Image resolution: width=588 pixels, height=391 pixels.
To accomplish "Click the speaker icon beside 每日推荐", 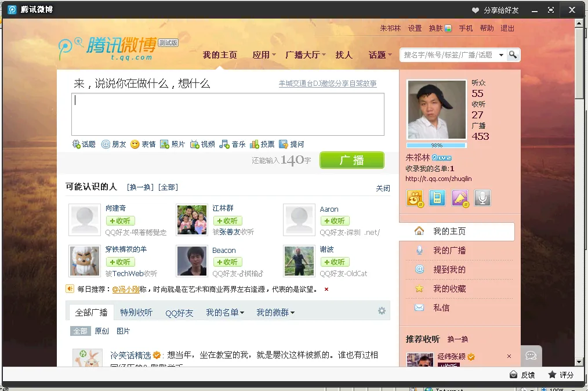I will point(70,288).
